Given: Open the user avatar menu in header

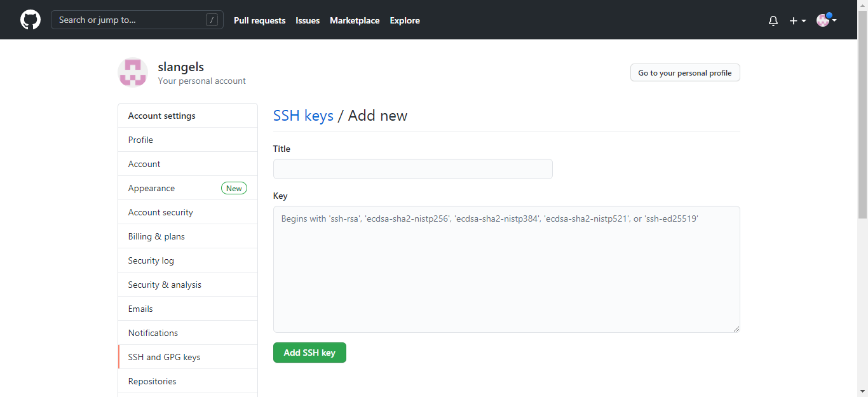Looking at the screenshot, I should 826,20.
